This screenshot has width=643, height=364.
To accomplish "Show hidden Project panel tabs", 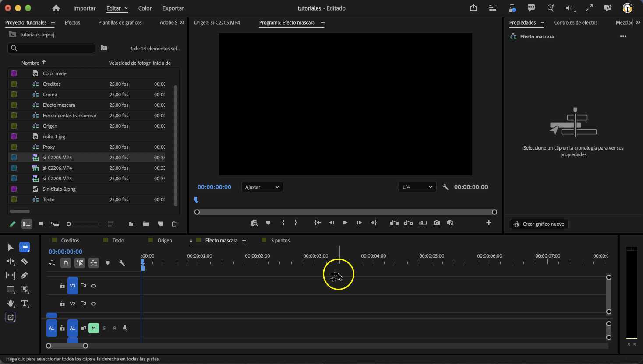I will pyautogui.click(x=182, y=22).
